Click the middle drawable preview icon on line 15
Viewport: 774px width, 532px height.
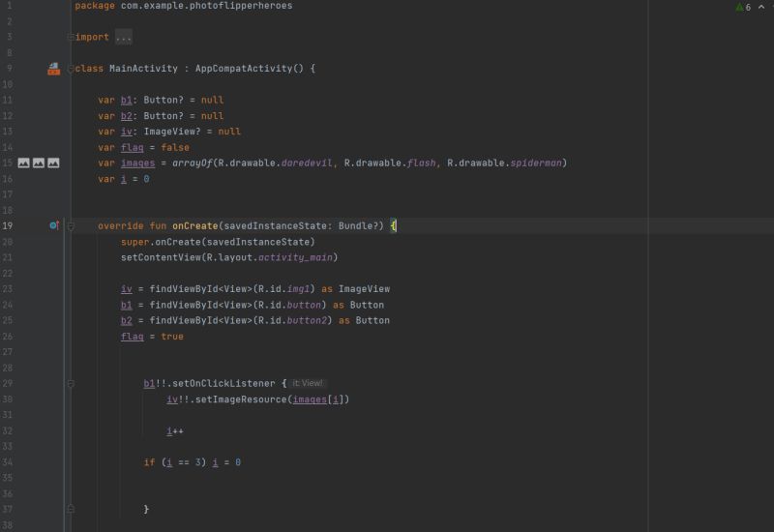[39, 163]
